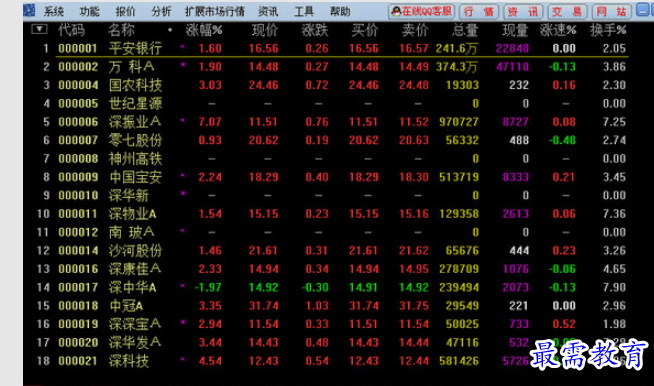
Task: Select stock 神州高铁 row
Action: coord(332,159)
